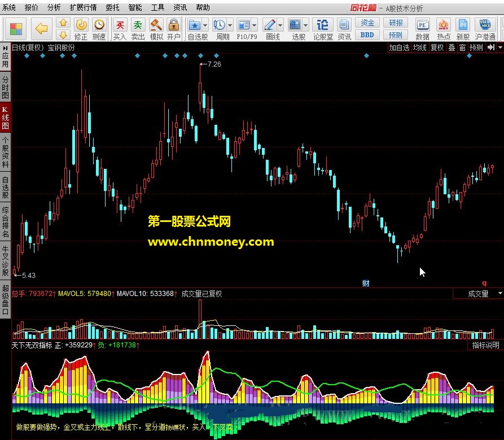This screenshot has height=440, width=504.
Task: Expand the dropdown arrow beside 自选股 toolbar icon
Action: pos(205,25)
